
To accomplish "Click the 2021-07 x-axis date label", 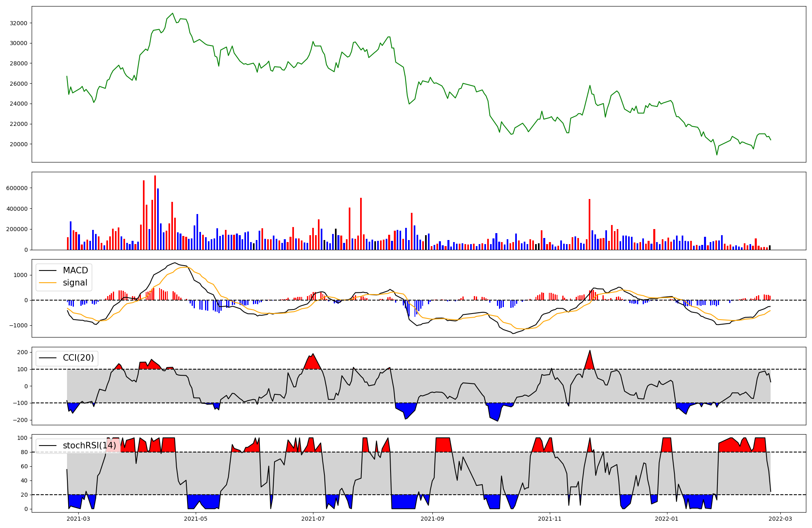I will [313, 519].
